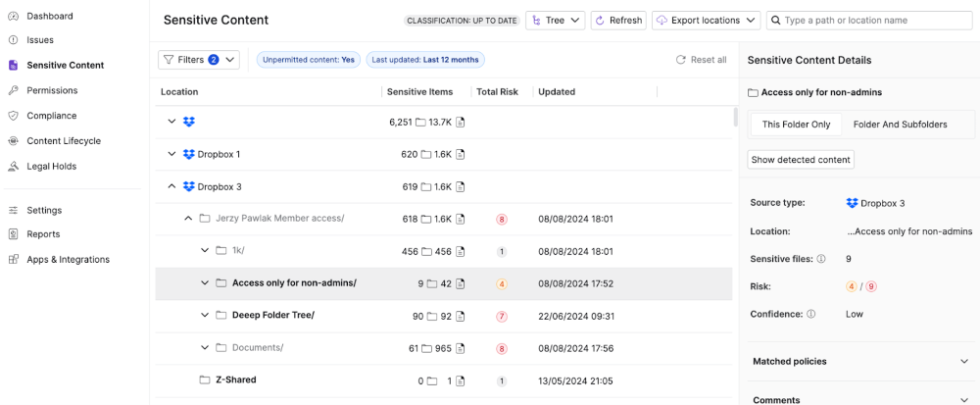Expand the Dropbox 1 row chevron
980x405 pixels.
tap(171, 154)
